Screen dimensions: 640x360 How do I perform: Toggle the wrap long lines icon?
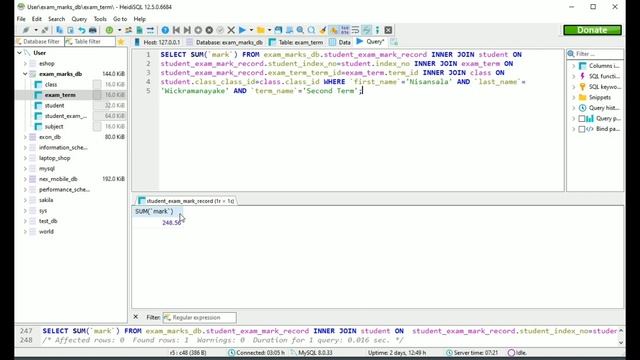tap(356, 30)
